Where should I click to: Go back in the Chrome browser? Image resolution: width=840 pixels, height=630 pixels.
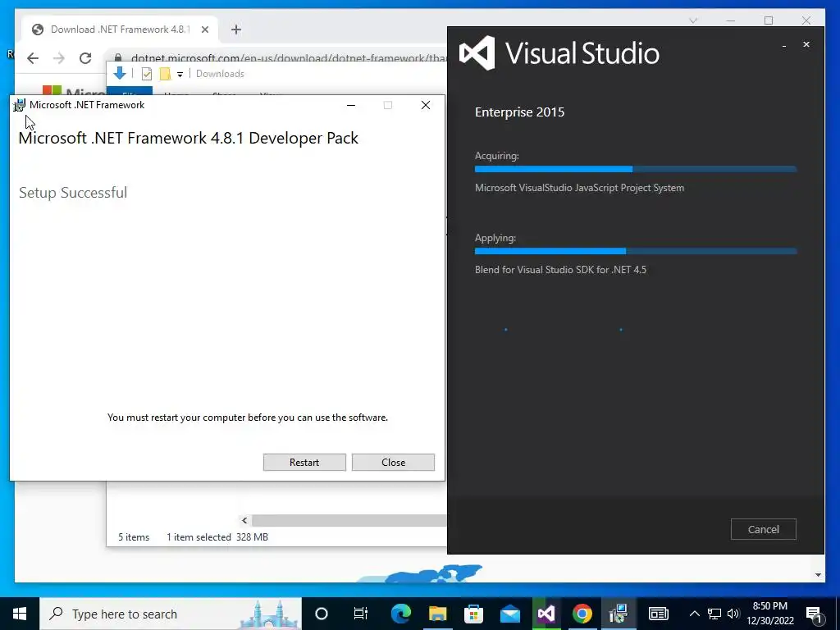point(33,58)
